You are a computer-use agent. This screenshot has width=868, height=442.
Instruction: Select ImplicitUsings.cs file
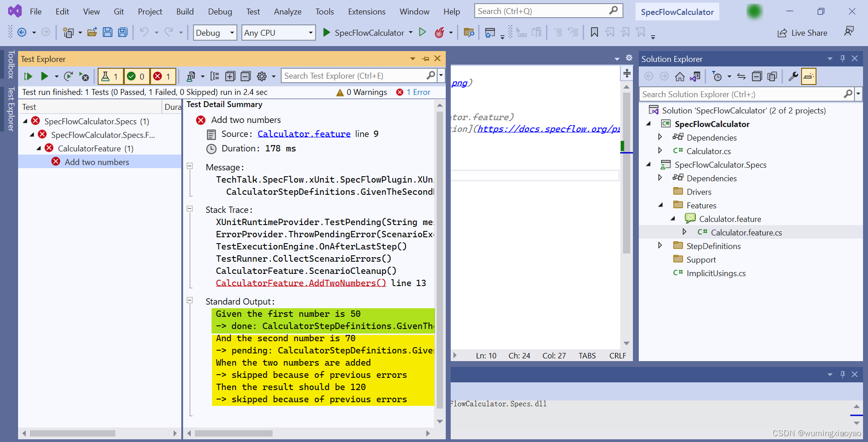pyautogui.click(x=716, y=273)
